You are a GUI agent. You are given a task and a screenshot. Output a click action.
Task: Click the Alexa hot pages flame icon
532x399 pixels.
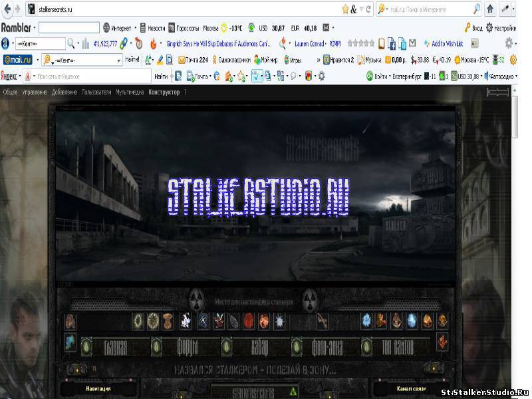click(x=154, y=43)
